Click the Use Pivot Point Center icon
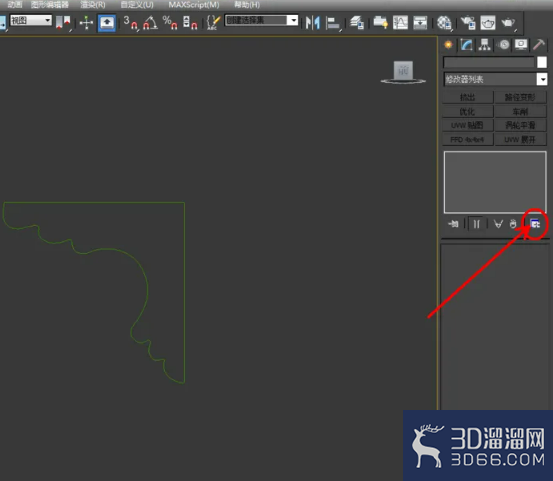Image resolution: width=553 pixels, height=481 pixels. click(63, 23)
